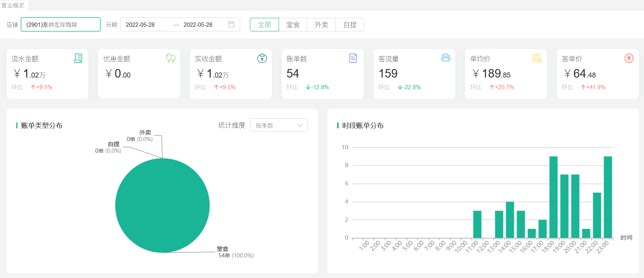Click the 23:00 bar in hourly chart

pos(608,197)
